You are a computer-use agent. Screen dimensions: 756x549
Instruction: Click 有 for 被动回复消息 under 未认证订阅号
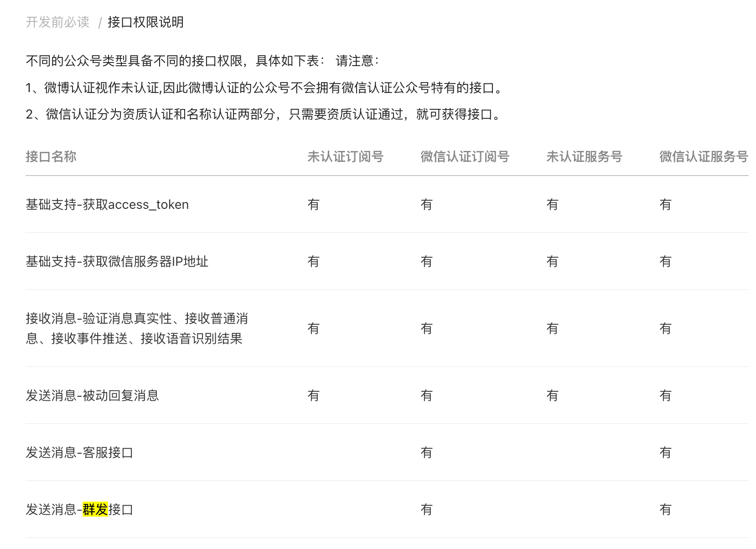tap(313, 395)
